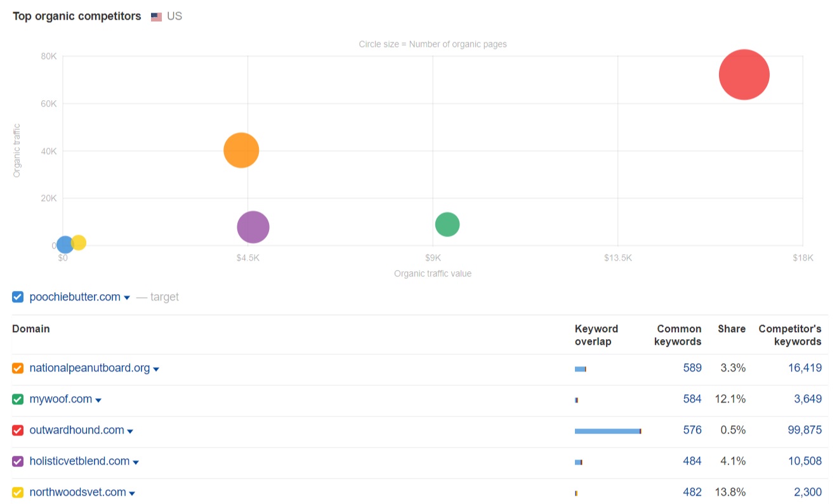Open dropdown arrow next to holisticvetblend.com
837x504 pixels.
[x=136, y=462]
